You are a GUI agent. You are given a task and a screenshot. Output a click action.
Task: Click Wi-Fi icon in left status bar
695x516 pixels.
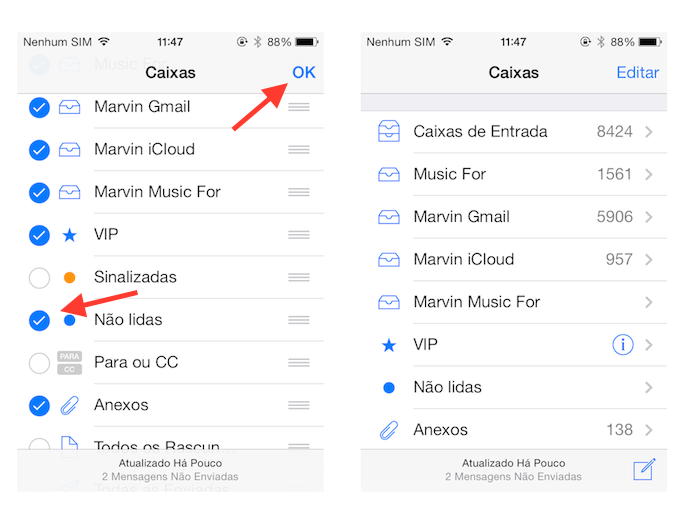click(x=104, y=42)
